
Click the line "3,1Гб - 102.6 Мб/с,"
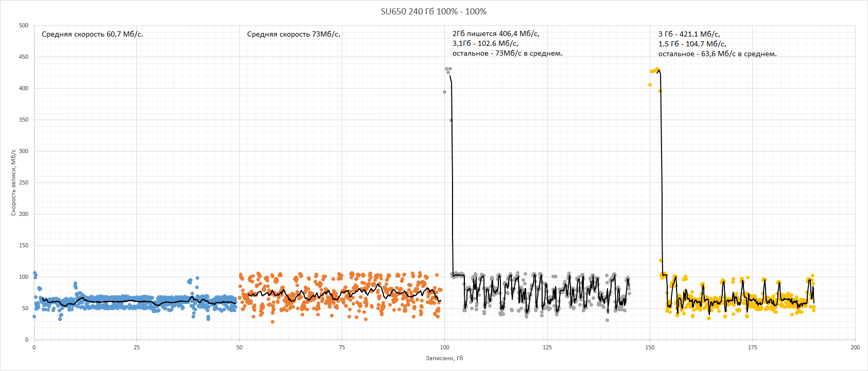(485, 43)
